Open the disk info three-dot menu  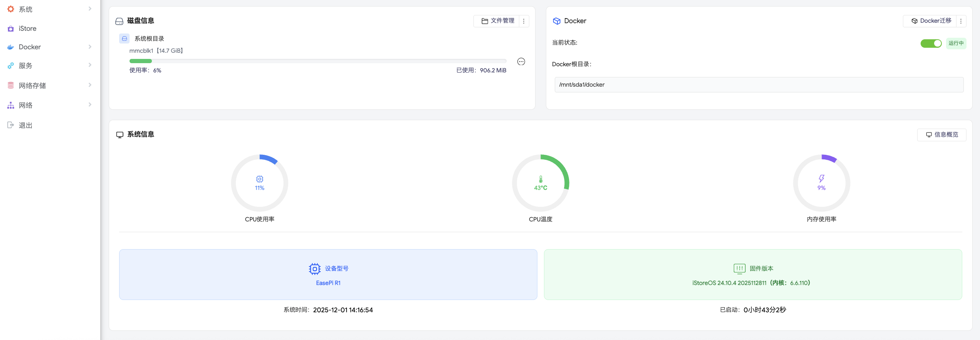click(x=524, y=21)
